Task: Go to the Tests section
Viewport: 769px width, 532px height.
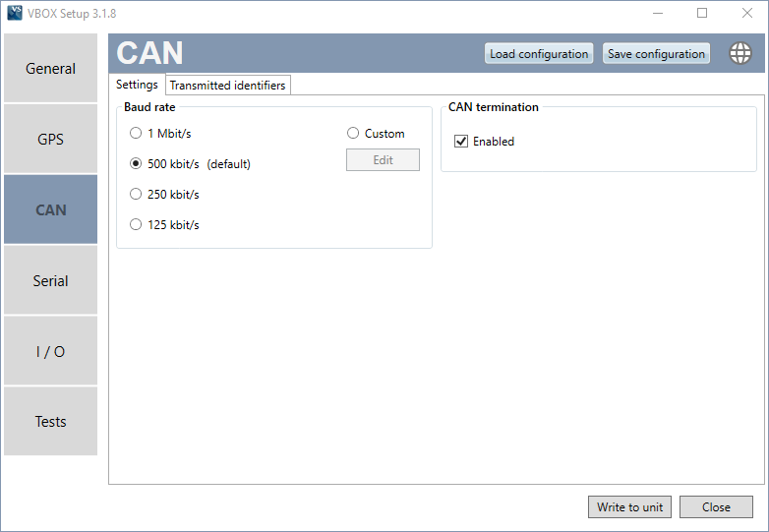Action: click(x=50, y=421)
